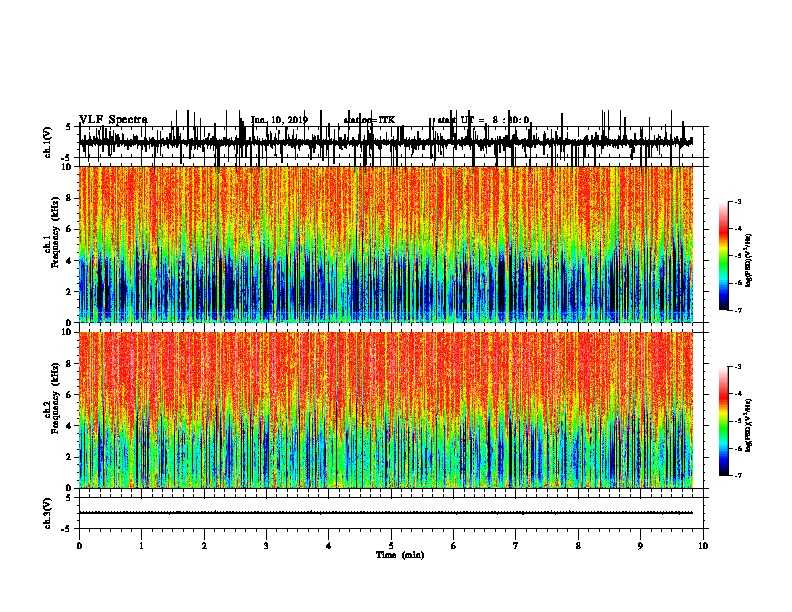Click the "Jan. 10, 2019" date label
The width and height of the screenshot is (792, 612).
[279, 120]
